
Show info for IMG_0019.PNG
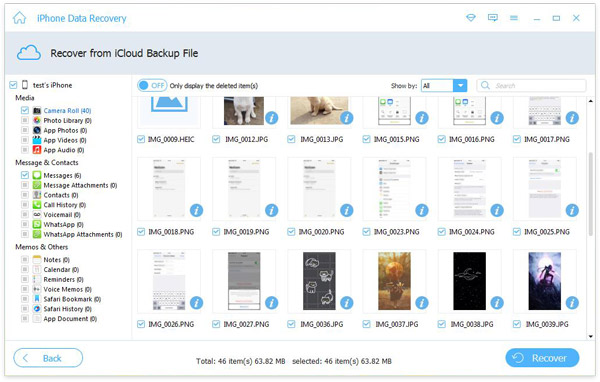pyautogui.click(x=272, y=210)
